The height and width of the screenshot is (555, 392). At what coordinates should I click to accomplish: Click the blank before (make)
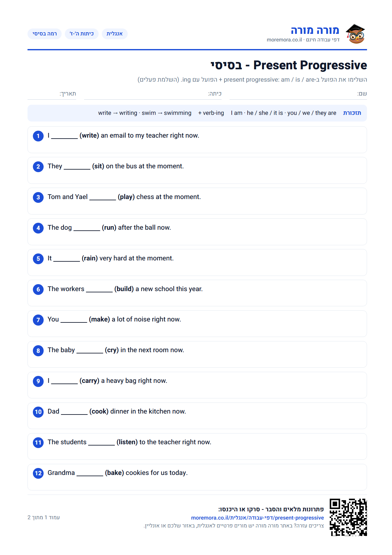click(x=74, y=320)
